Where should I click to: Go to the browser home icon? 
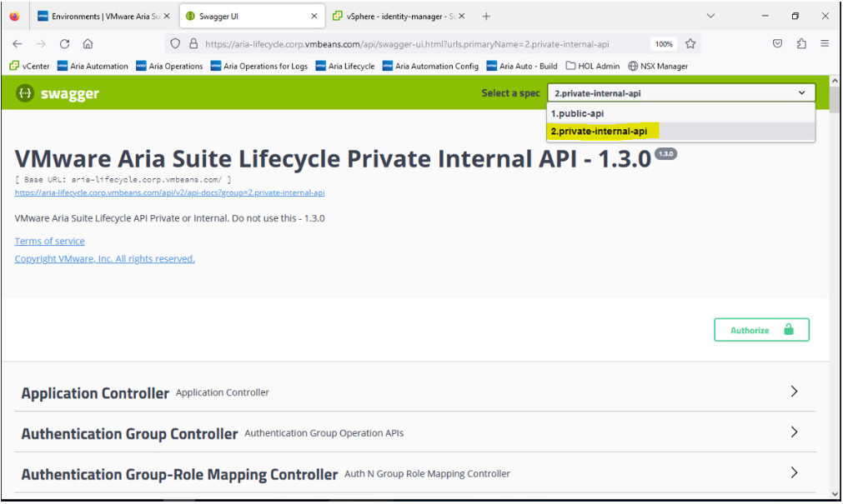(x=88, y=44)
